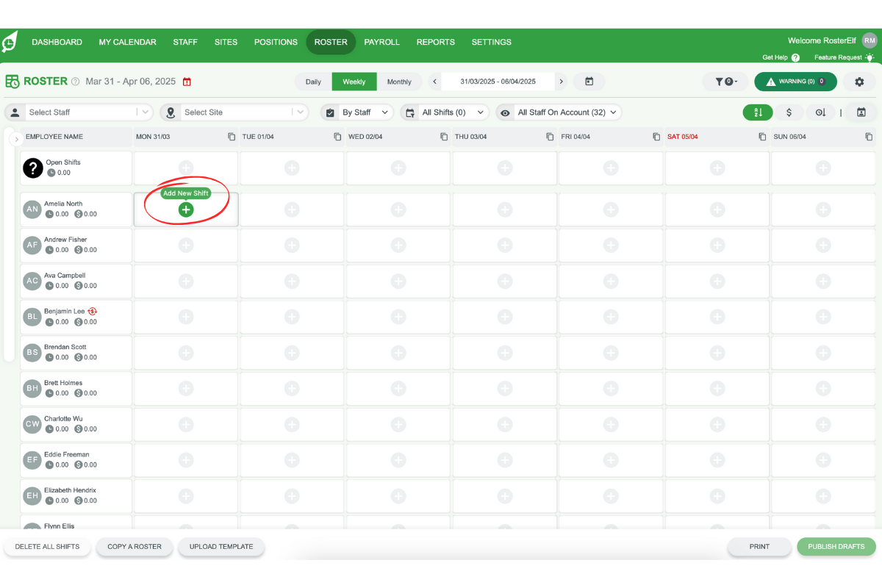Click the Get Help question mark icon

795,57
